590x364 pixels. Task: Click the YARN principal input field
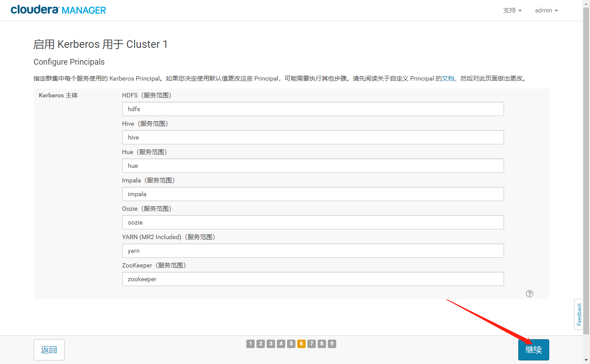(x=313, y=251)
